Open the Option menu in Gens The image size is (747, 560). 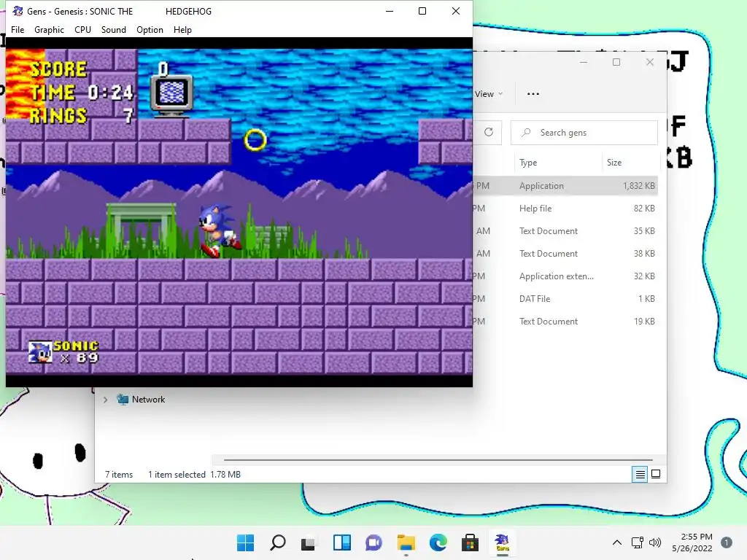tap(150, 29)
